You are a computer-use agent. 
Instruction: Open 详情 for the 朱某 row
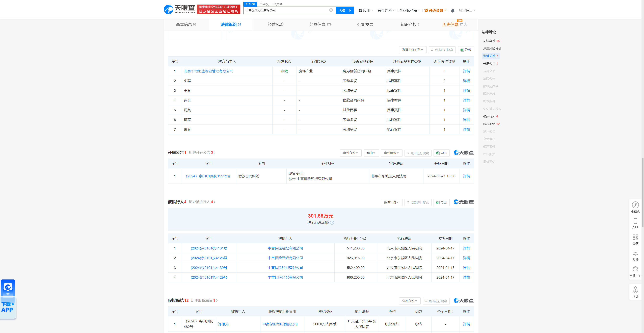(466, 130)
